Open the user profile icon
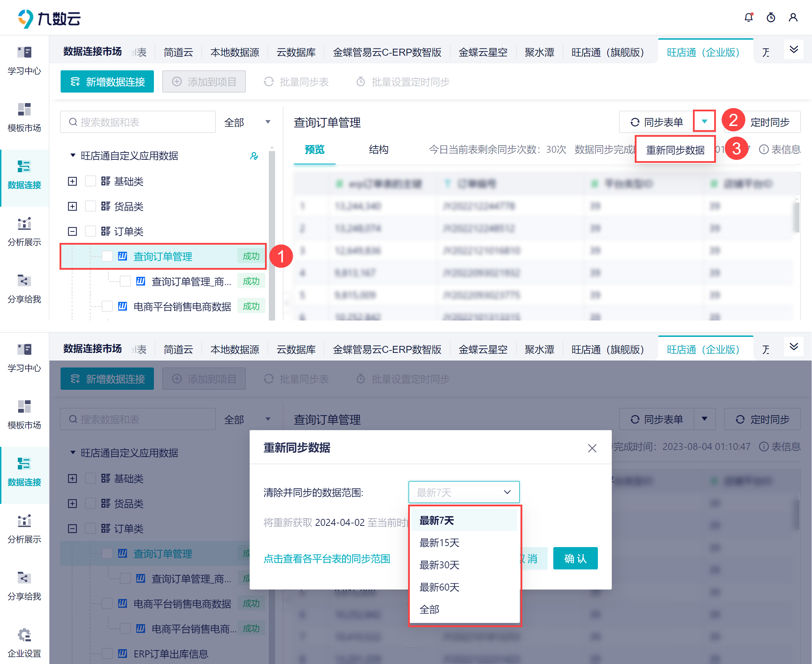 point(793,18)
